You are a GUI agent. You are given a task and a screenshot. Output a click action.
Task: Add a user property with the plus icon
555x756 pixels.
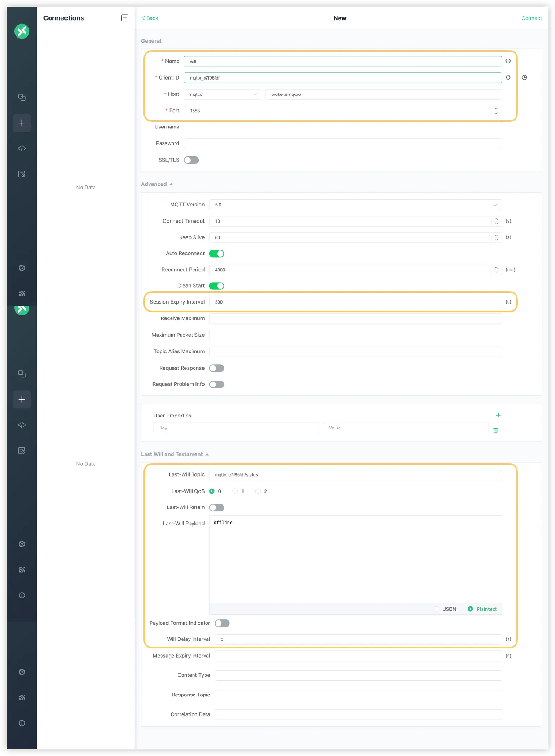click(x=498, y=415)
